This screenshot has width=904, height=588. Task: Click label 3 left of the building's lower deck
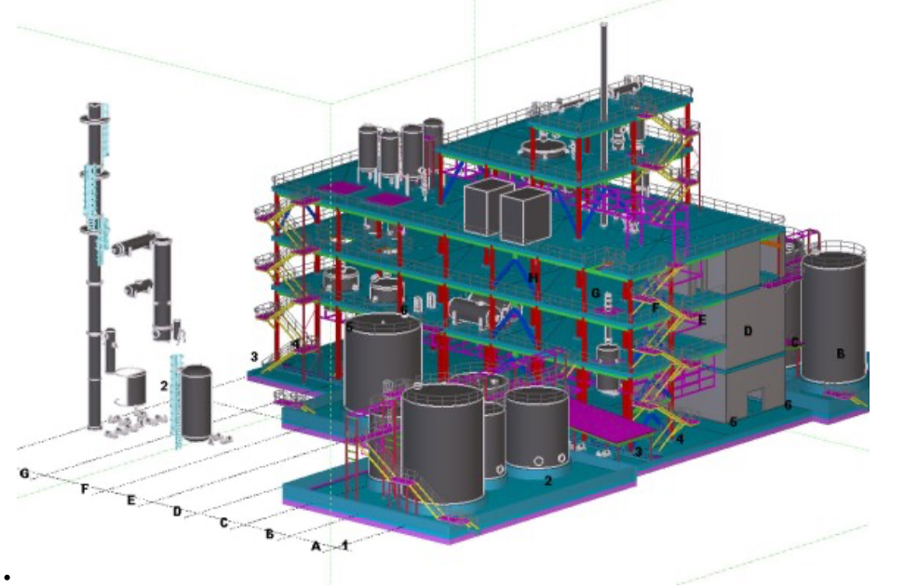tap(254, 356)
